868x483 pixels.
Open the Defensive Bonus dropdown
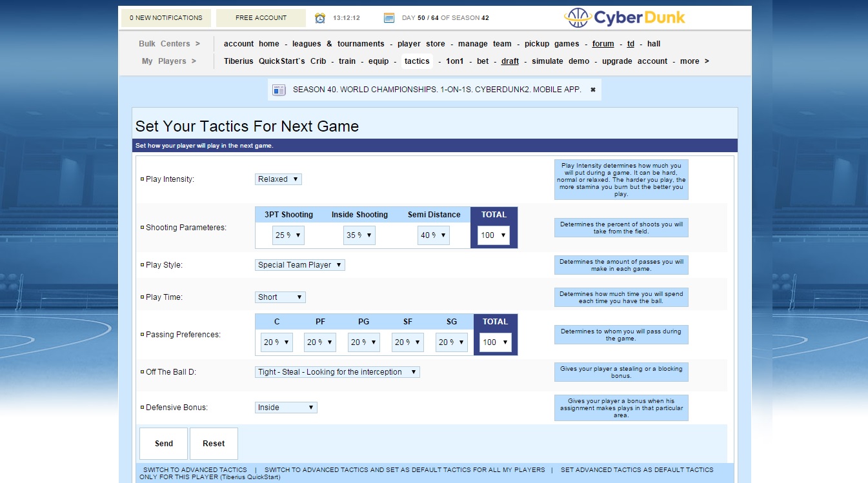[x=286, y=408]
